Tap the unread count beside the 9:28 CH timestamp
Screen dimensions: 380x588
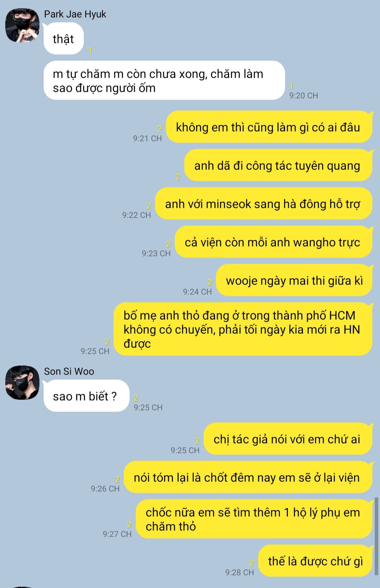(252, 563)
